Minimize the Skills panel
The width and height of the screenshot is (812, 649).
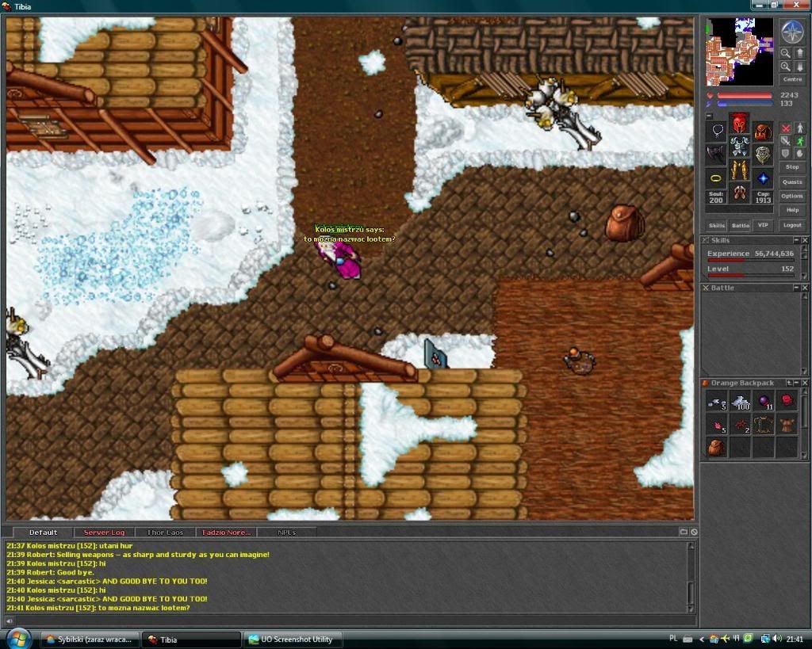pos(796,240)
